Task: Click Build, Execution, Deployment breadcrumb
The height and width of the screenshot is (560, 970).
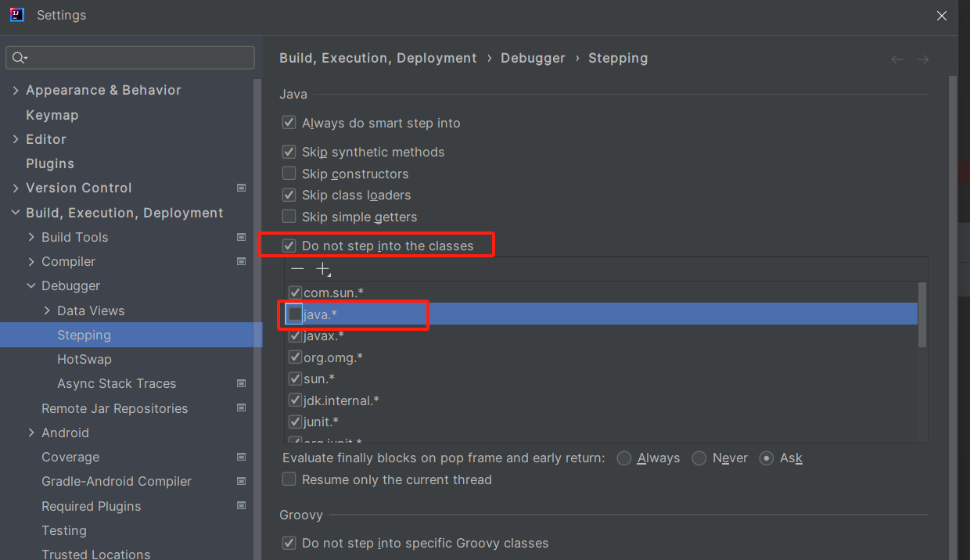Action: tap(378, 58)
